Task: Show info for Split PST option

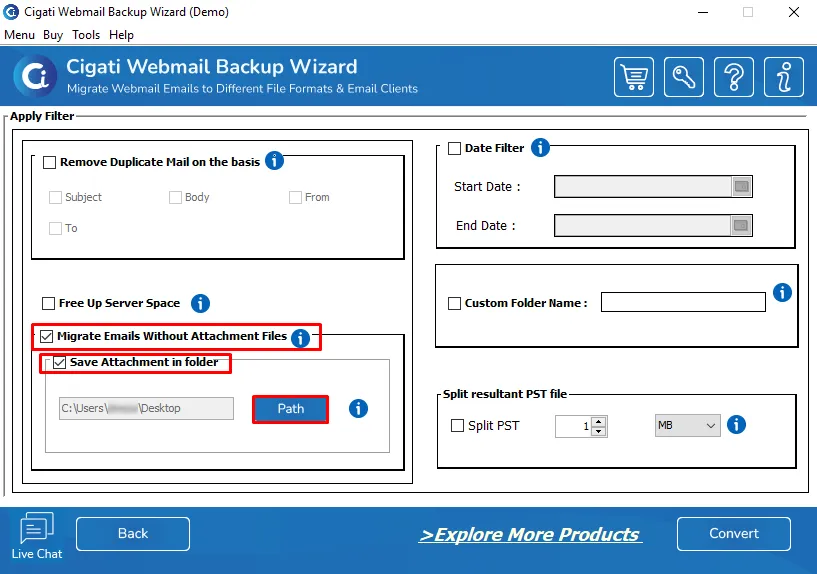Action: click(736, 425)
